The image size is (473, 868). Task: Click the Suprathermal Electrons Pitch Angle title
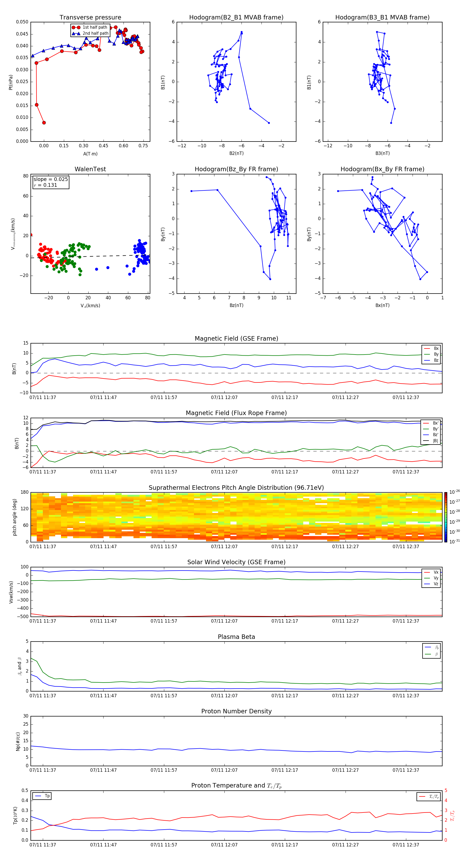click(x=236, y=488)
